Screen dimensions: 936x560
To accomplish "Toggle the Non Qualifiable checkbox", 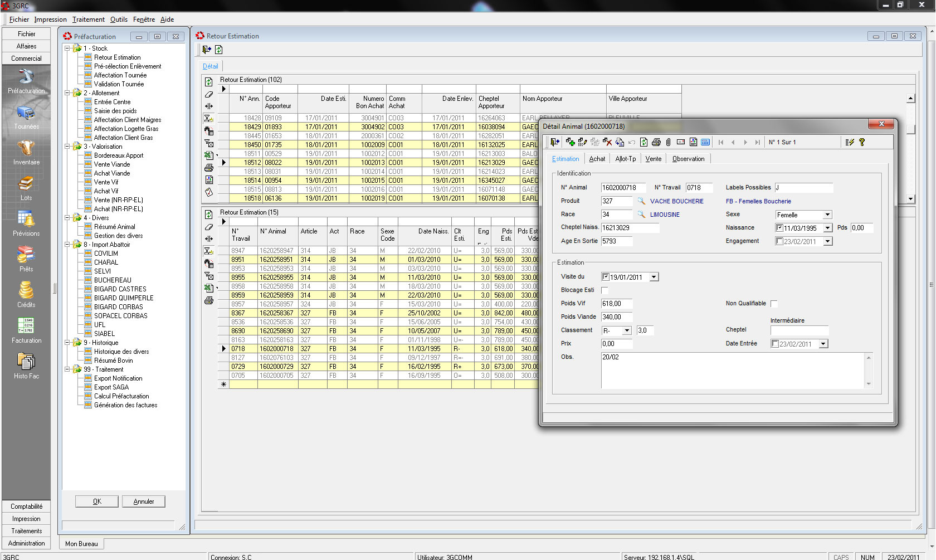I will [x=774, y=304].
